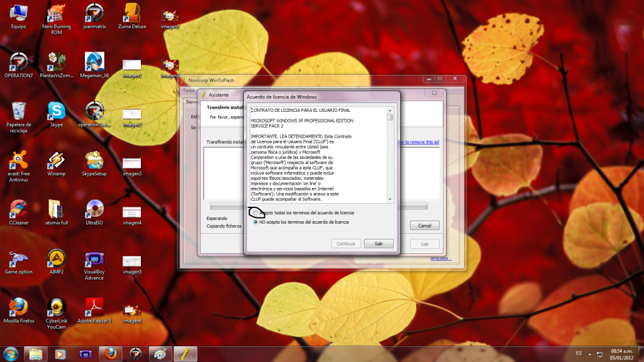Screen dimensions: 644x362
Task: Open atomix full folder icon
Action: click(56, 212)
